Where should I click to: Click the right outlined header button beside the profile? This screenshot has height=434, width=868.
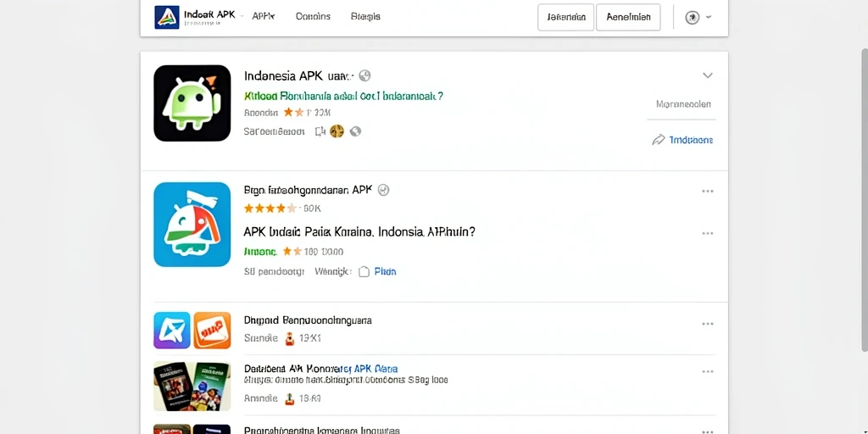point(628,17)
